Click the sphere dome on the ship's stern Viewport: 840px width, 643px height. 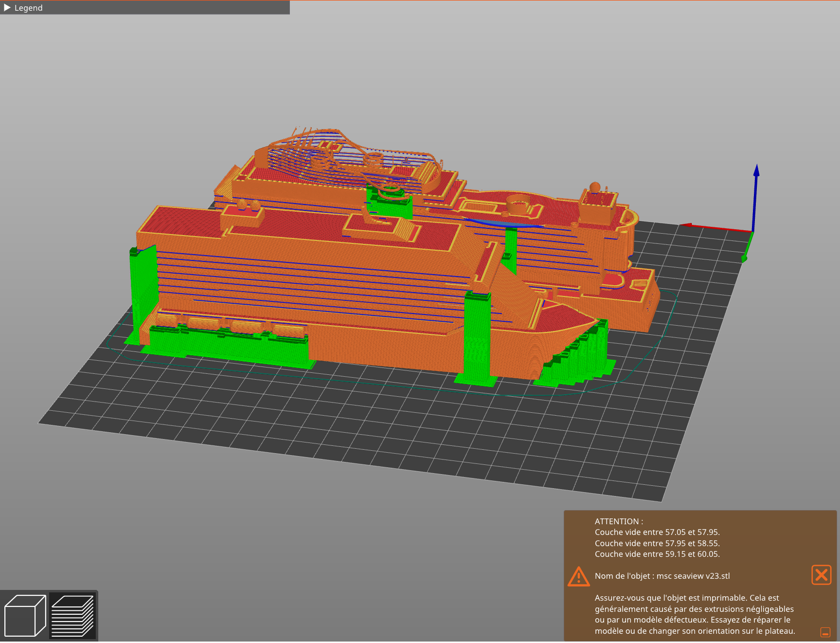594,187
